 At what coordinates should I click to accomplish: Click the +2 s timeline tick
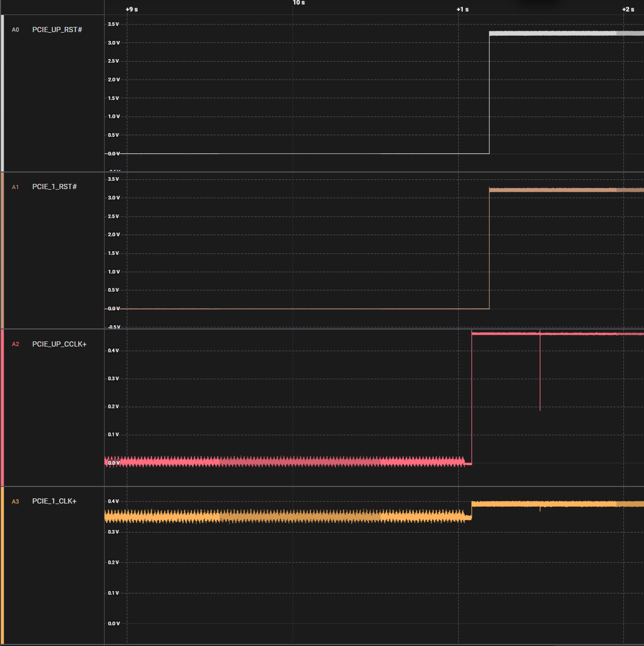point(628,9)
